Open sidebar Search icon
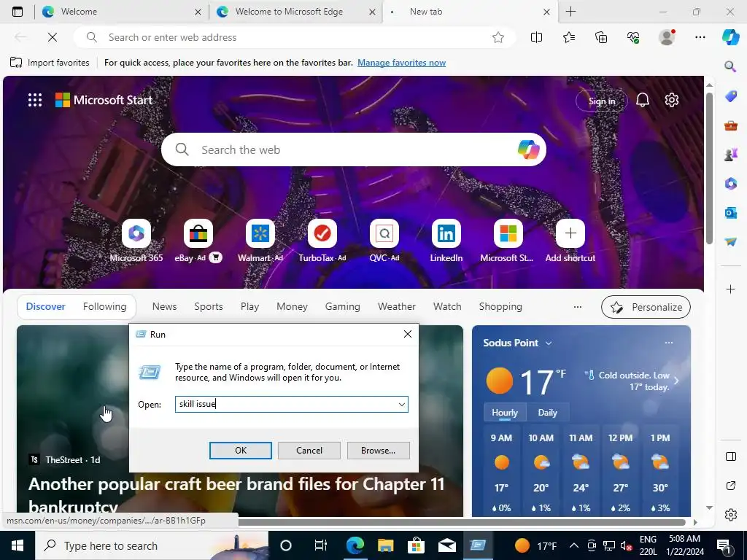This screenshot has height=560, width=747. [x=730, y=66]
